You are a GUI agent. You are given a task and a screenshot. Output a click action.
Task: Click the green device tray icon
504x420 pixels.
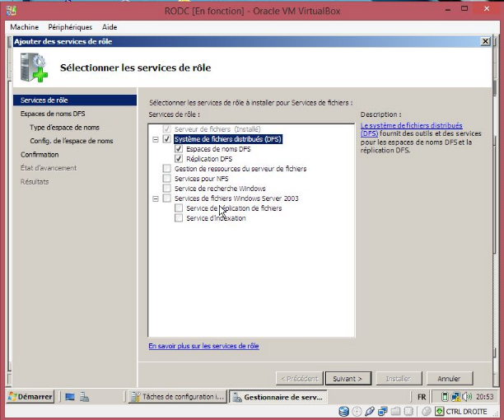[x=445, y=397]
